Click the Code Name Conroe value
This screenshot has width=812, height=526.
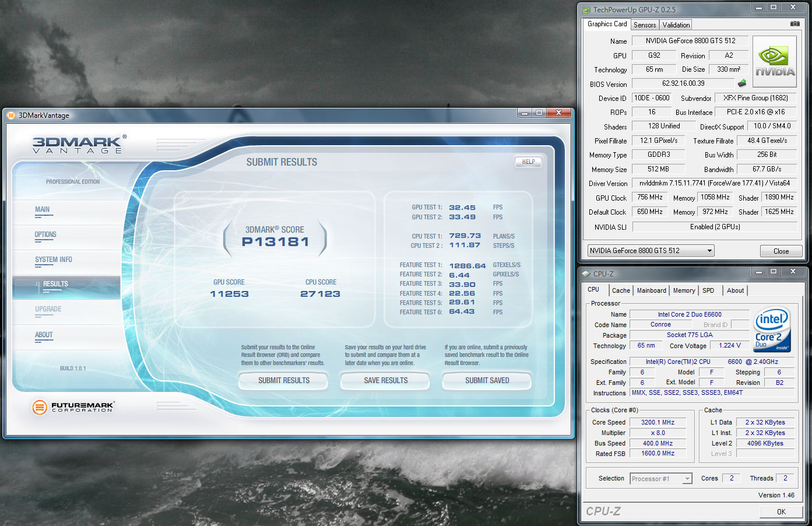pos(660,324)
